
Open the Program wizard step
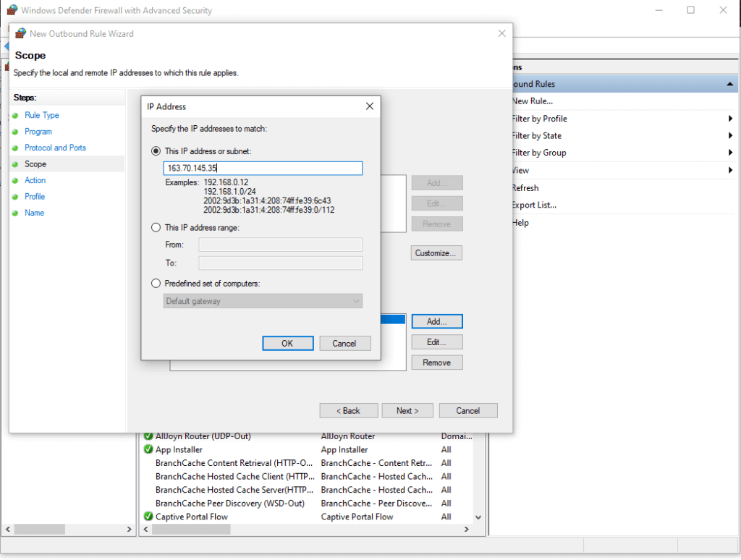tap(38, 132)
